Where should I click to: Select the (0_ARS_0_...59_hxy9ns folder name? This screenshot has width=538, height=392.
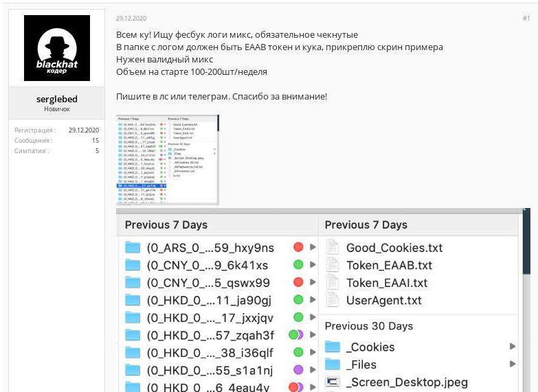210,248
